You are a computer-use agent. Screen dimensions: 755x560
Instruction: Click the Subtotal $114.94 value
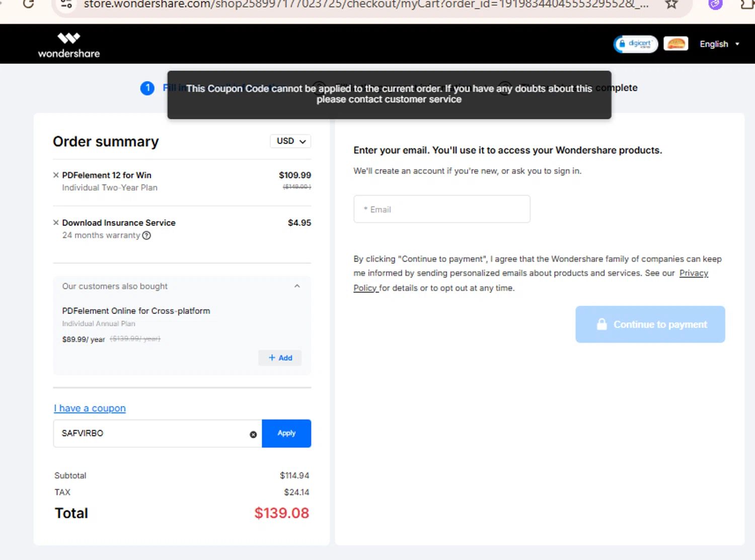tap(294, 475)
